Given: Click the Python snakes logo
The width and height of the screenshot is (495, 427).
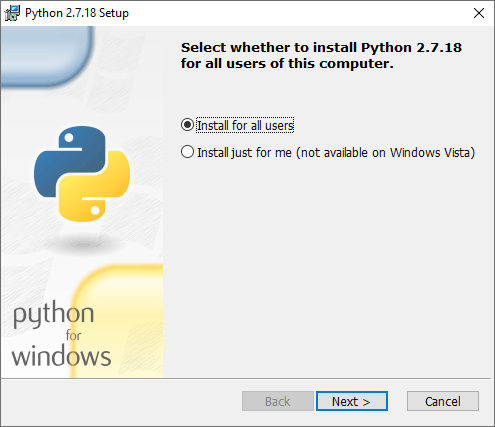Looking at the screenshot, I should [82, 174].
